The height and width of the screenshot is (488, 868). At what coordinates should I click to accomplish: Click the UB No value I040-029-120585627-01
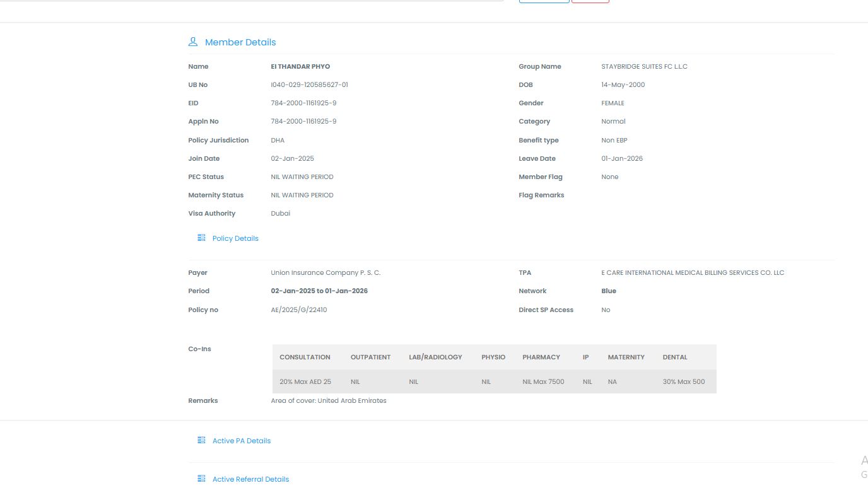[x=309, y=84]
